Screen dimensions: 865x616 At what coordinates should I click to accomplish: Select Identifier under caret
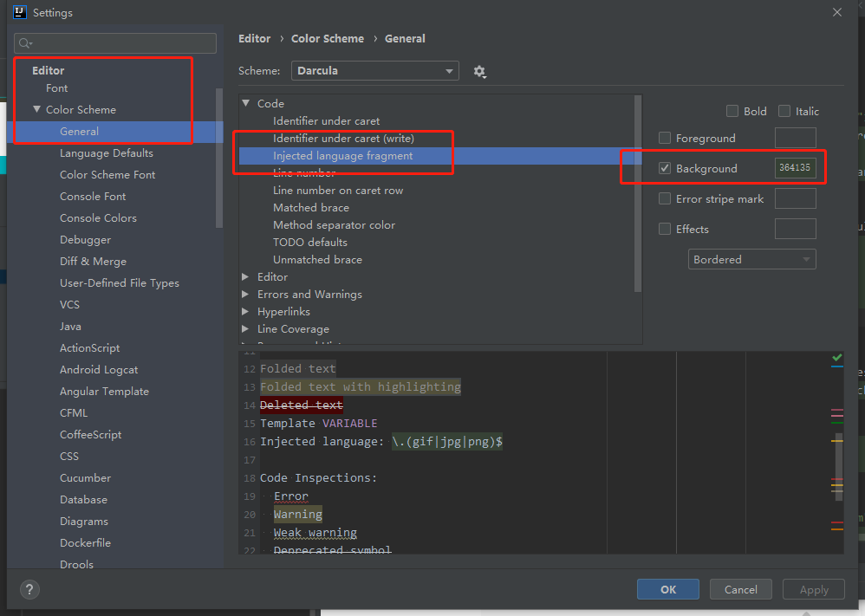pos(326,120)
